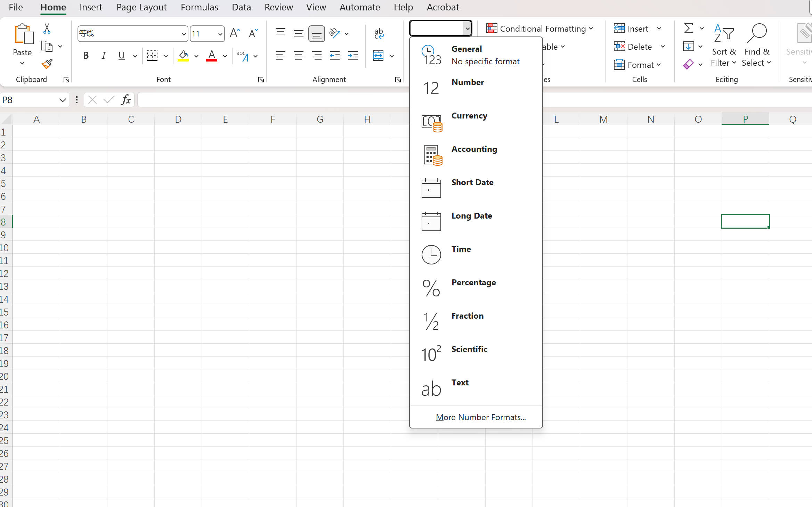Screen dimensions: 812x507
Task: Click the Increase Indent icon
Action: (353, 56)
